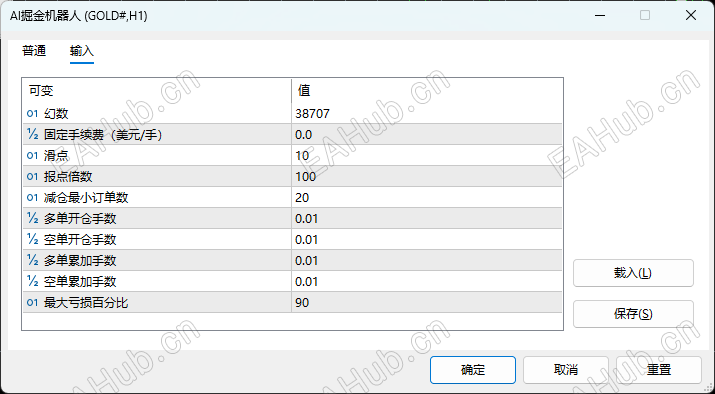
Task: Save settings with 保存(S) button
Action: click(x=633, y=314)
